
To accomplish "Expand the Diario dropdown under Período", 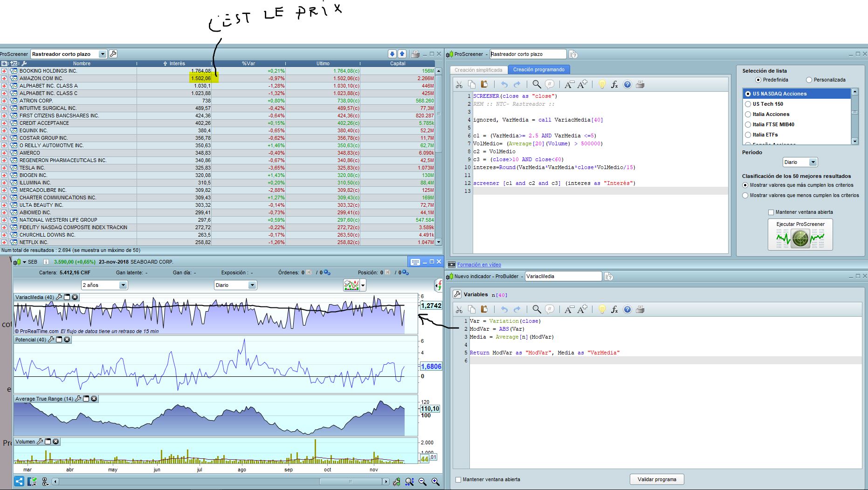I will [813, 162].
